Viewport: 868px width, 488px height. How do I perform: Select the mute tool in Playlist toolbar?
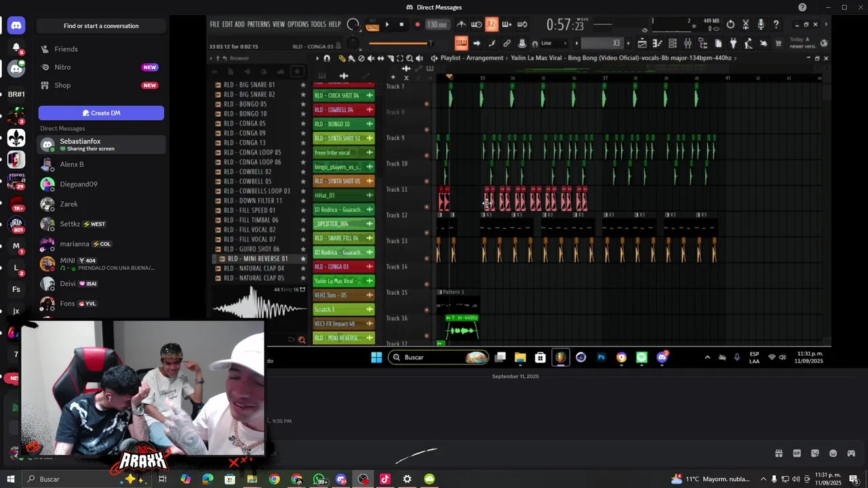(x=370, y=58)
